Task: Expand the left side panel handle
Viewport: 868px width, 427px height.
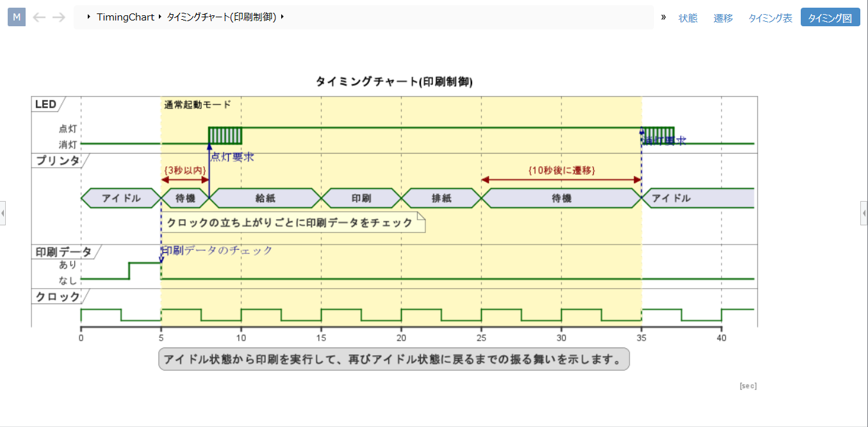Action: coord(3,213)
